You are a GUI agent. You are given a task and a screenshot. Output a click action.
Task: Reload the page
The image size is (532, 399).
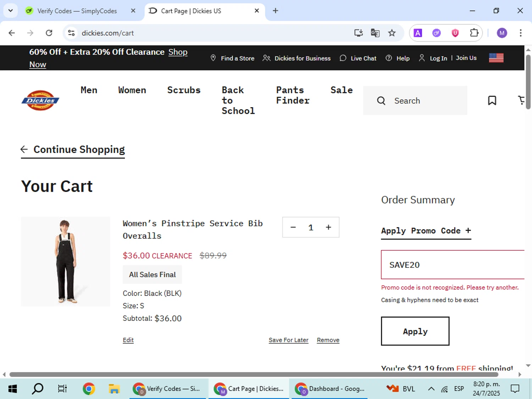pyautogui.click(x=49, y=33)
